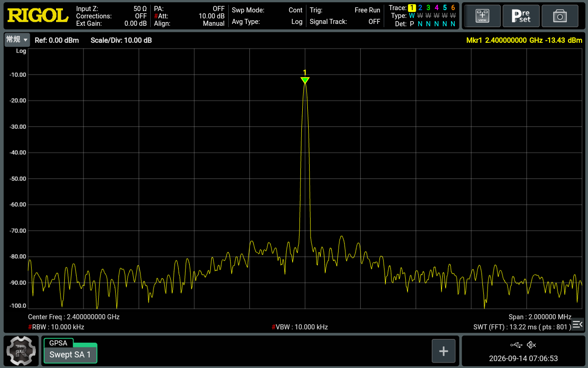Select trace 6 number
Image resolution: width=588 pixels, height=368 pixels.
tap(453, 8)
